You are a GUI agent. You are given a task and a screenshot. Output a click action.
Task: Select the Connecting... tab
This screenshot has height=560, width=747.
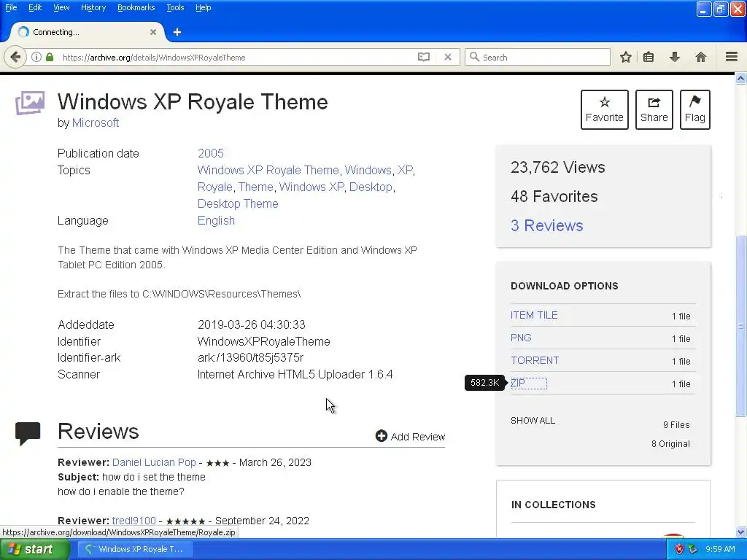click(x=87, y=32)
